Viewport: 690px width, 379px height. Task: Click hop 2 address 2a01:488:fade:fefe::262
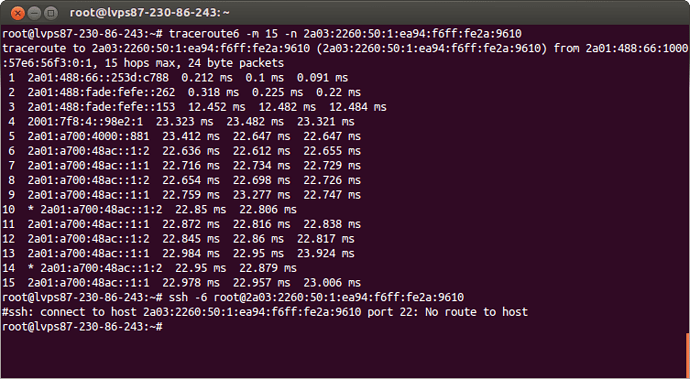tap(101, 92)
